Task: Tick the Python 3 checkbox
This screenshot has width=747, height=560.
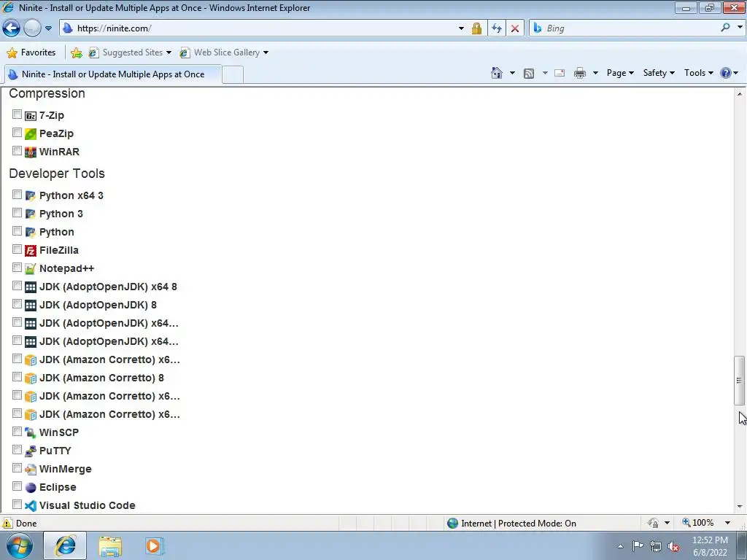Action: coord(18,213)
